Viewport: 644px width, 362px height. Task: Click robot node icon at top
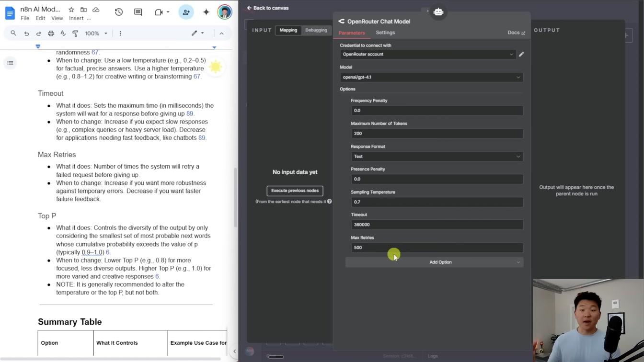(438, 12)
